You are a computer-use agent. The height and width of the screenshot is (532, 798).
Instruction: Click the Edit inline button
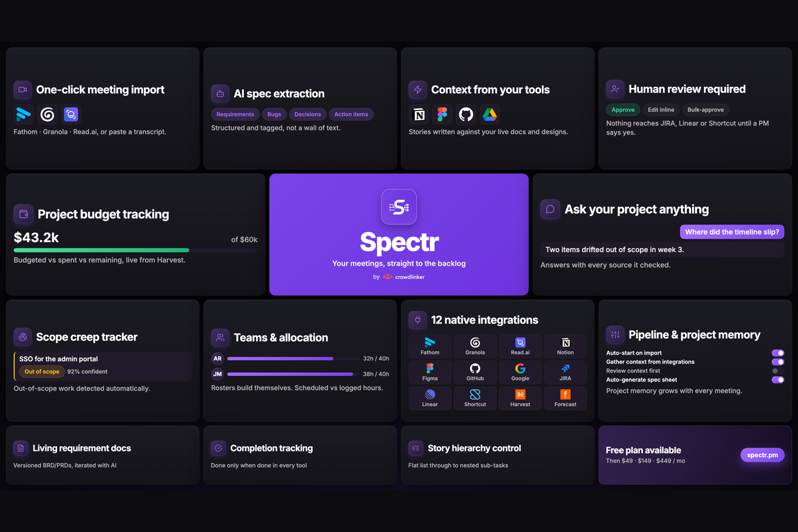(x=661, y=110)
